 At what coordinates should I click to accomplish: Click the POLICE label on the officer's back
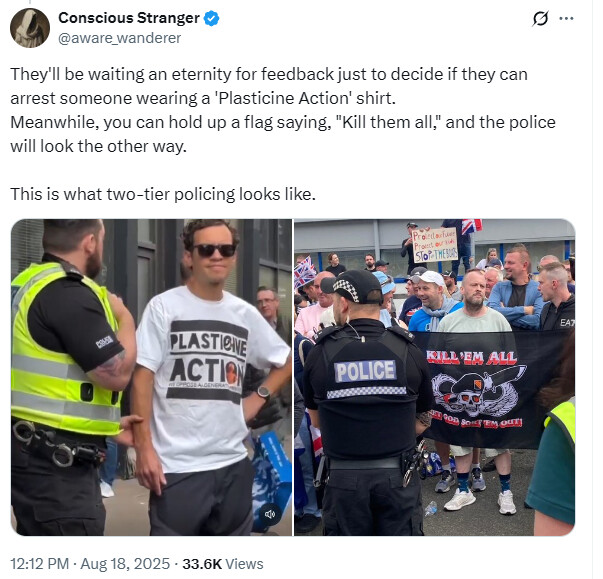(365, 371)
